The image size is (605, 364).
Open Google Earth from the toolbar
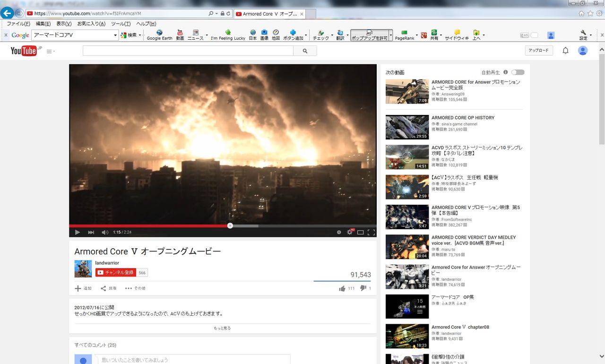(x=159, y=35)
